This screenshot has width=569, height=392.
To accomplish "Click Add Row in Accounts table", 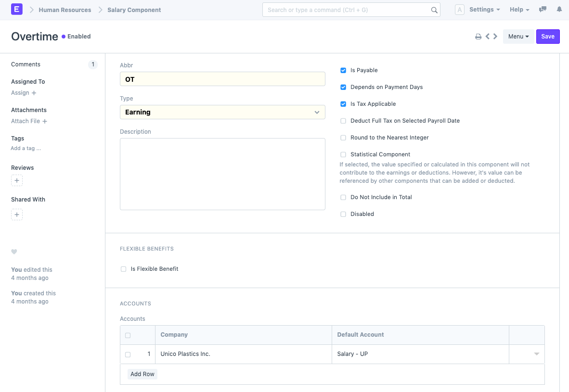I will [x=142, y=374].
